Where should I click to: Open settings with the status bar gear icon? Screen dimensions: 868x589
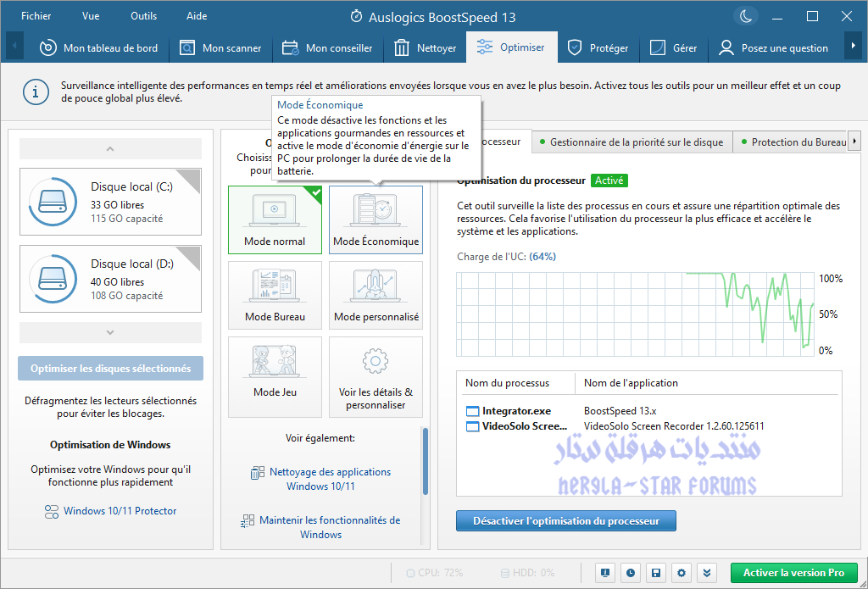[682, 572]
